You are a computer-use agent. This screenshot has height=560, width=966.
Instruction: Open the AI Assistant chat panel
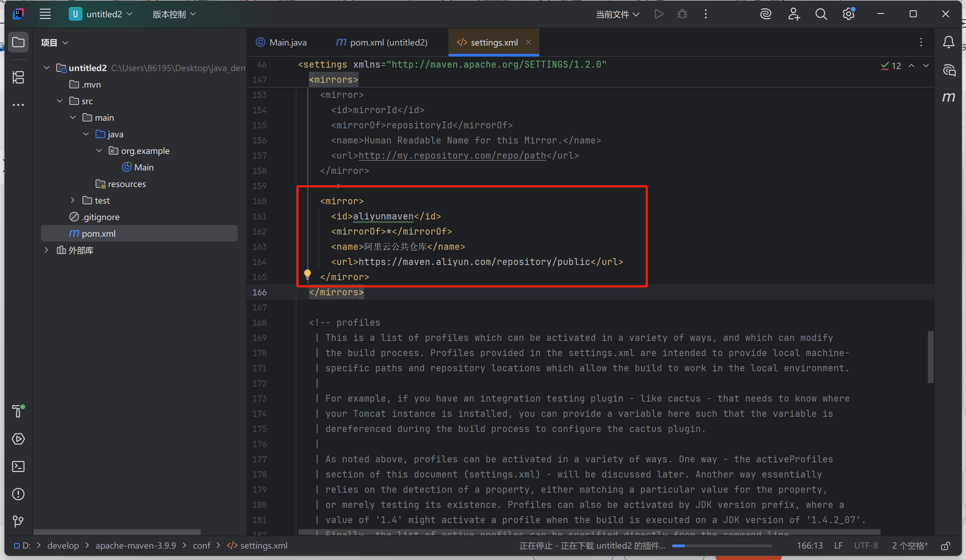click(949, 70)
